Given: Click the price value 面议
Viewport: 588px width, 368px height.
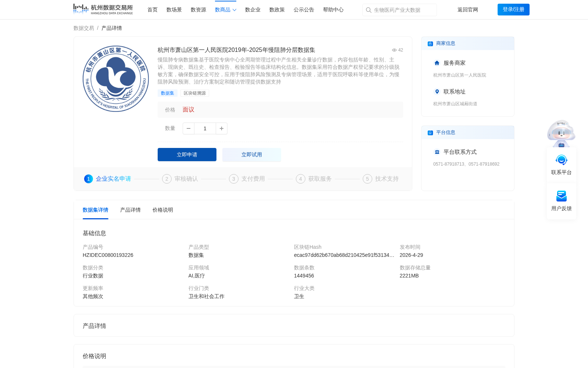Looking at the screenshot, I should [189, 110].
